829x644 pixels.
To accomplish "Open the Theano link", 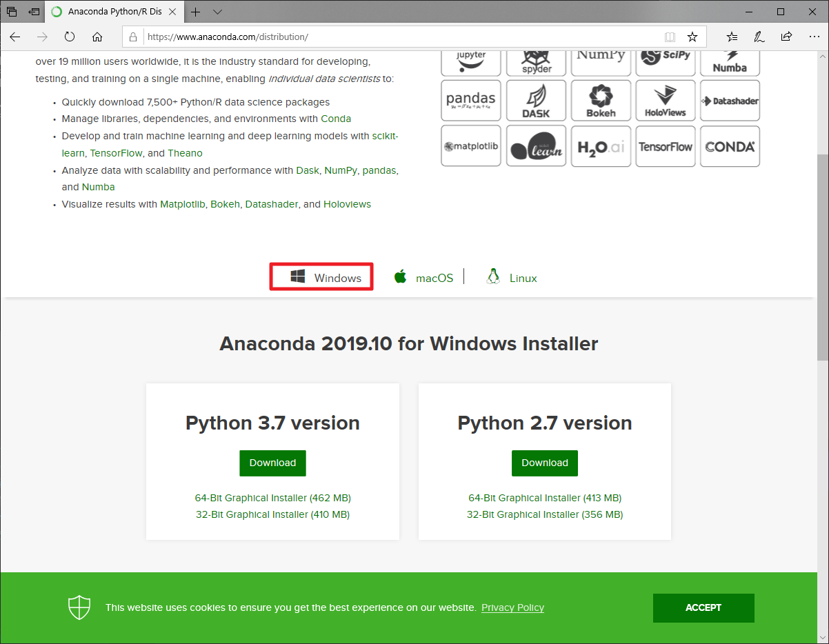I will (x=185, y=153).
